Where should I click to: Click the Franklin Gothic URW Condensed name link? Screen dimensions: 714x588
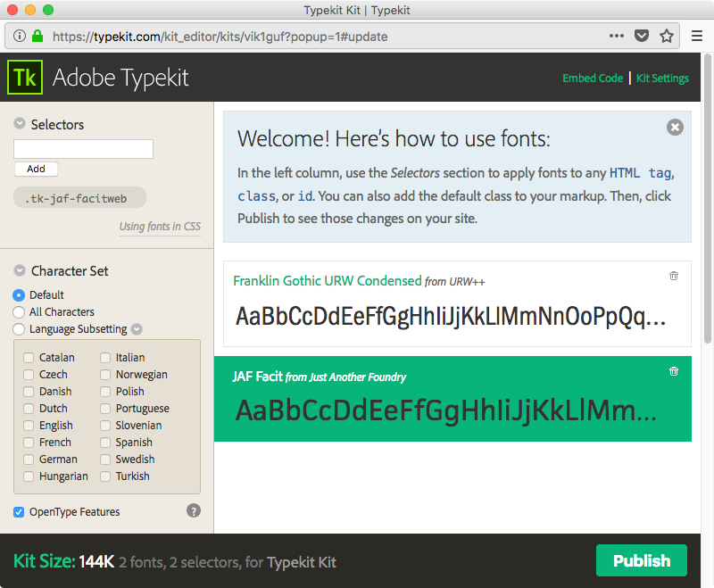(x=328, y=281)
